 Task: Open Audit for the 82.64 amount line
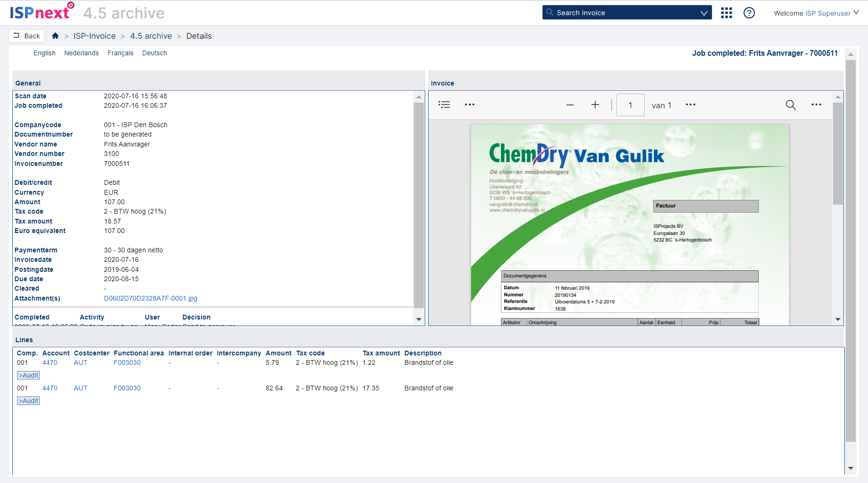coord(28,401)
